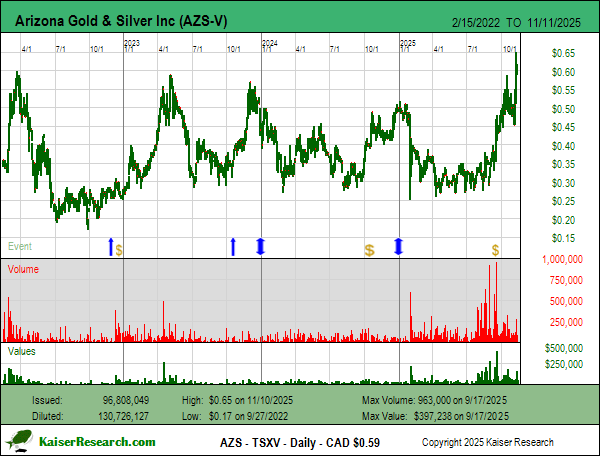Click the $0.20 price axis label

(x=563, y=220)
